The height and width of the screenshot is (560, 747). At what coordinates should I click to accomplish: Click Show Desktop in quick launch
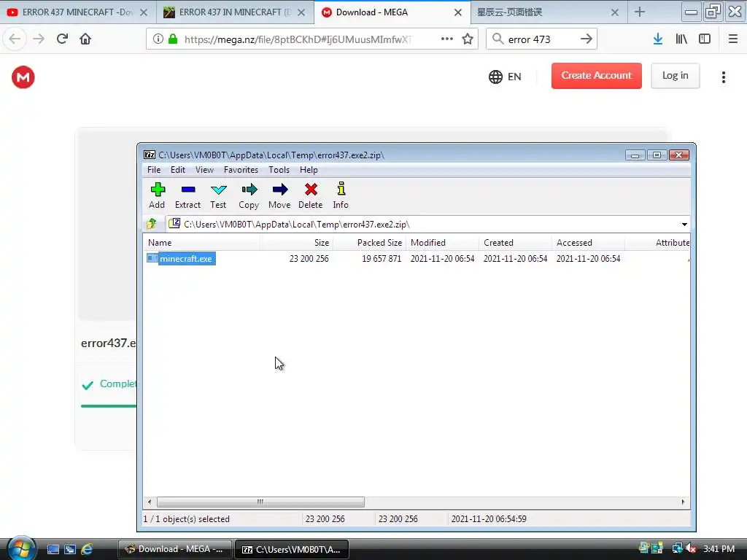53,549
